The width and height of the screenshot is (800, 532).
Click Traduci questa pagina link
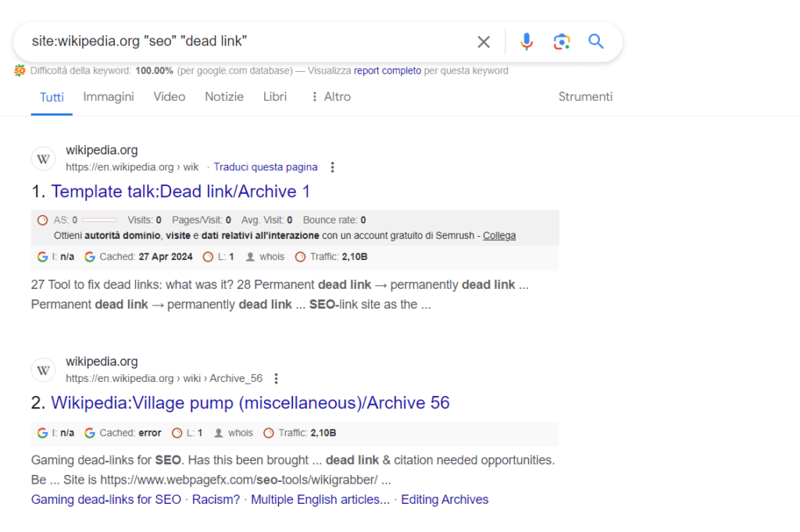tap(266, 167)
